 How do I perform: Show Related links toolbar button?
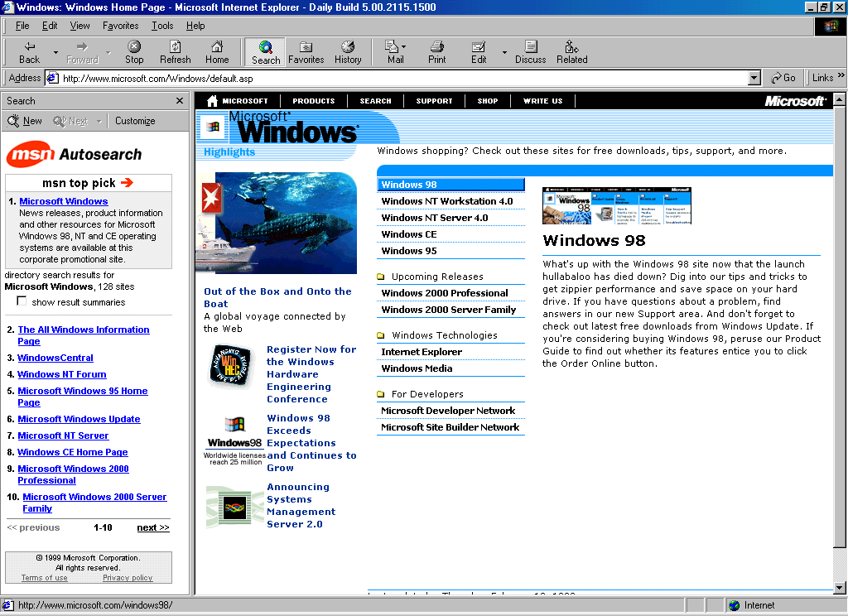coord(571,52)
